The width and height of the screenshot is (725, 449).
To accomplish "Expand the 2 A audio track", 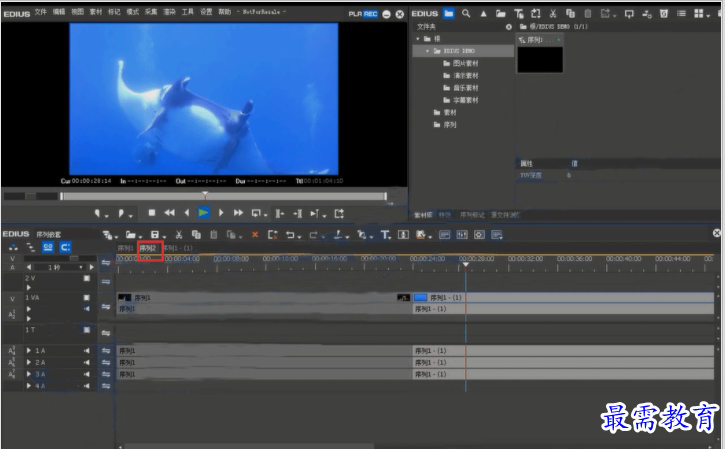I will pos(29,363).
